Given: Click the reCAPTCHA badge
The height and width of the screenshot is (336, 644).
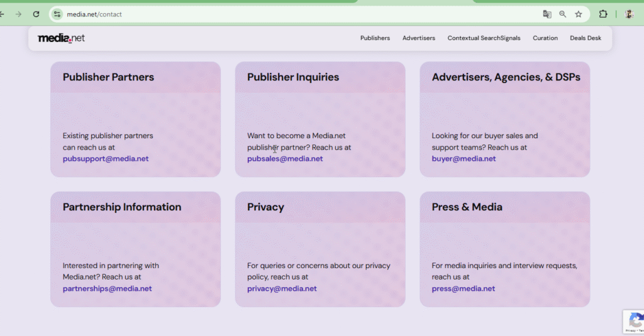Looking at the screenshot, I should pyautogui.click(x=634, y=321).
